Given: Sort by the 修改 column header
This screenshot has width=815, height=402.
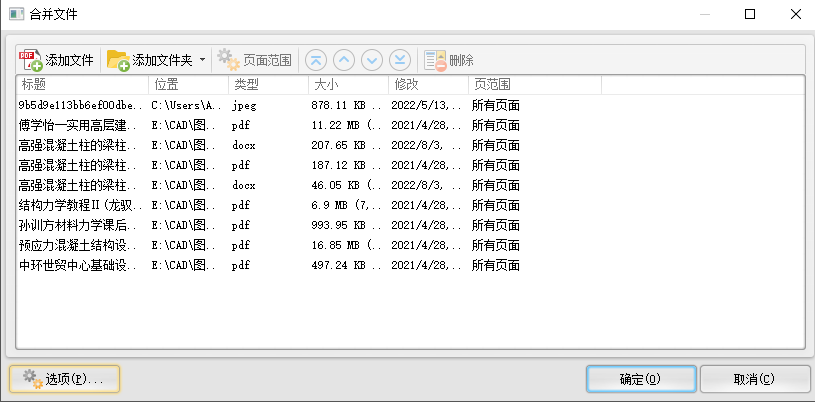Looking at the screenshot, I should pos(429,85).
